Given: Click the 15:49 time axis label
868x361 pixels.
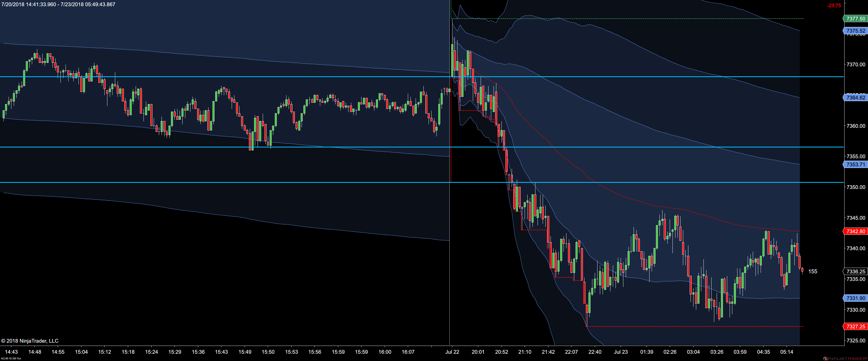Looking at the screenshot, I should [x=245, y=352].
